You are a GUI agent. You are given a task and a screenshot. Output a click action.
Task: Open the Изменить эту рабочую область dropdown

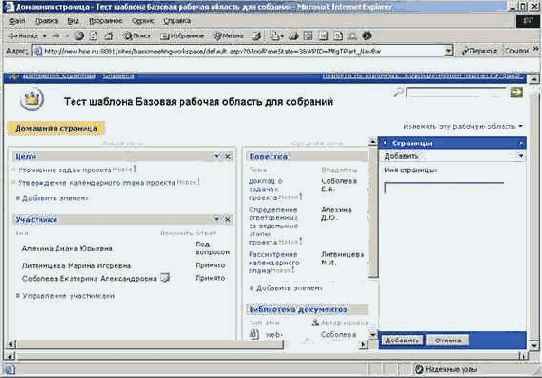click(463, 126)
